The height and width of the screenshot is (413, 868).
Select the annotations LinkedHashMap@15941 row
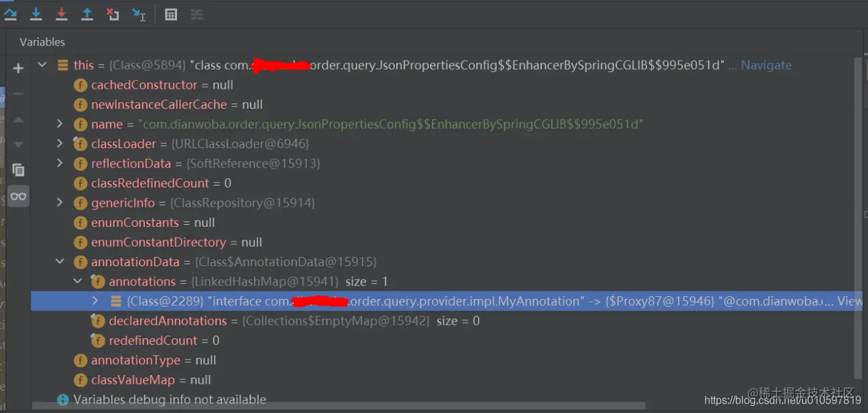[442, 282]
